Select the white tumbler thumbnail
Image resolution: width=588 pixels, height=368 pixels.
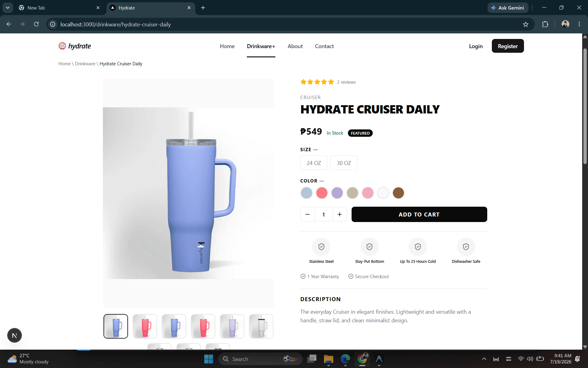pos(261,326)
